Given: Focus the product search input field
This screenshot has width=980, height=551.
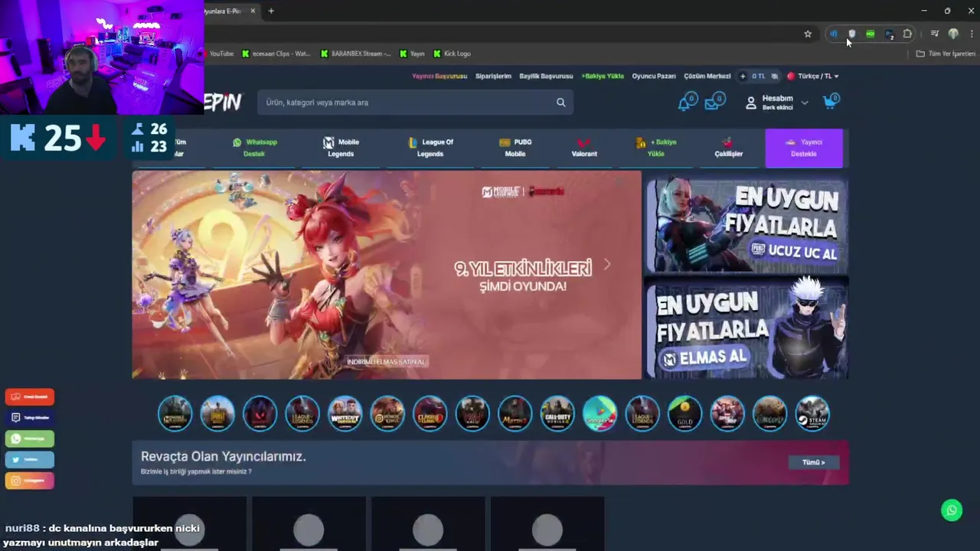Looking at the screenshot, I should point(416,103).
